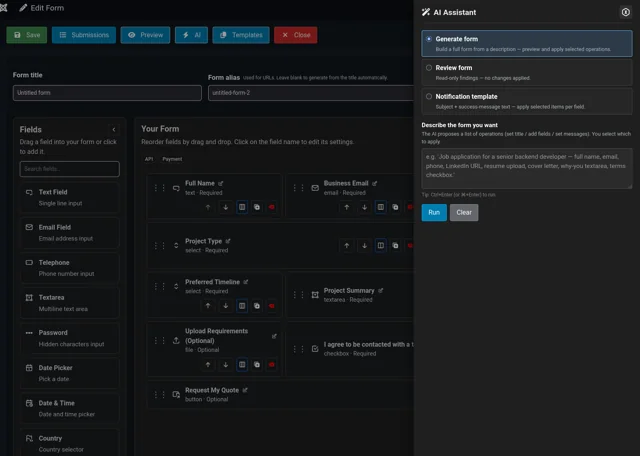Delete the Preferred Timeline field
Screen dimensions: 640x456
(271, 306)
